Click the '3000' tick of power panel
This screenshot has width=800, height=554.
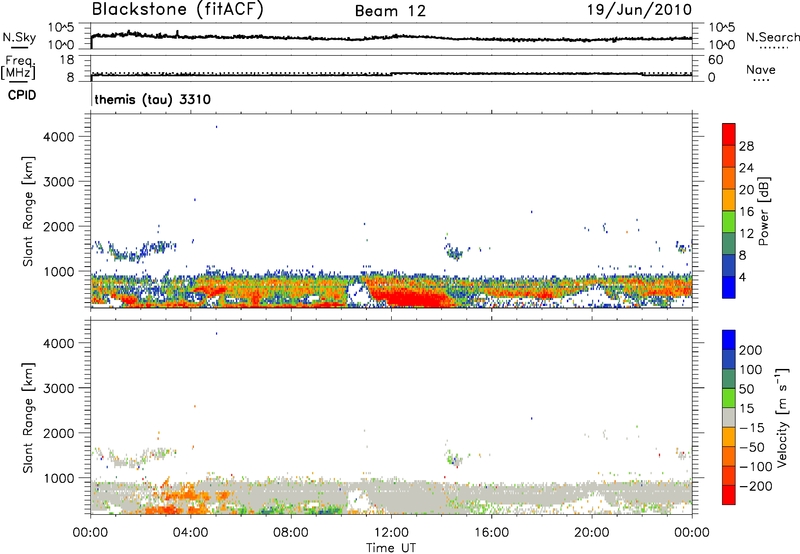[59, 182]
